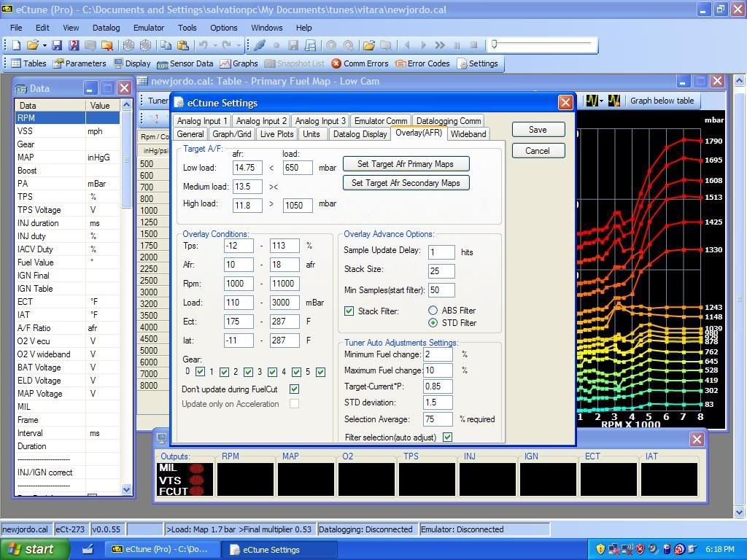Click the Settings toolbar button
Screen dimensions: 747x560
(x=477, y=63)
